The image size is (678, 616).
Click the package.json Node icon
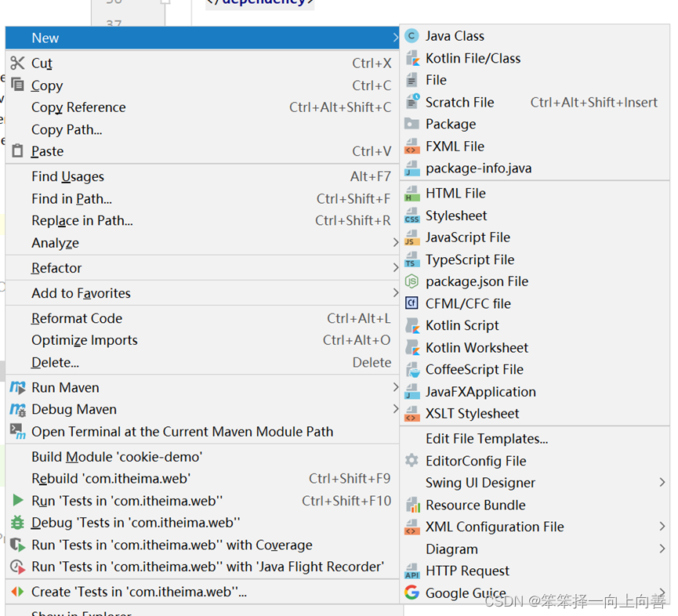412,281
